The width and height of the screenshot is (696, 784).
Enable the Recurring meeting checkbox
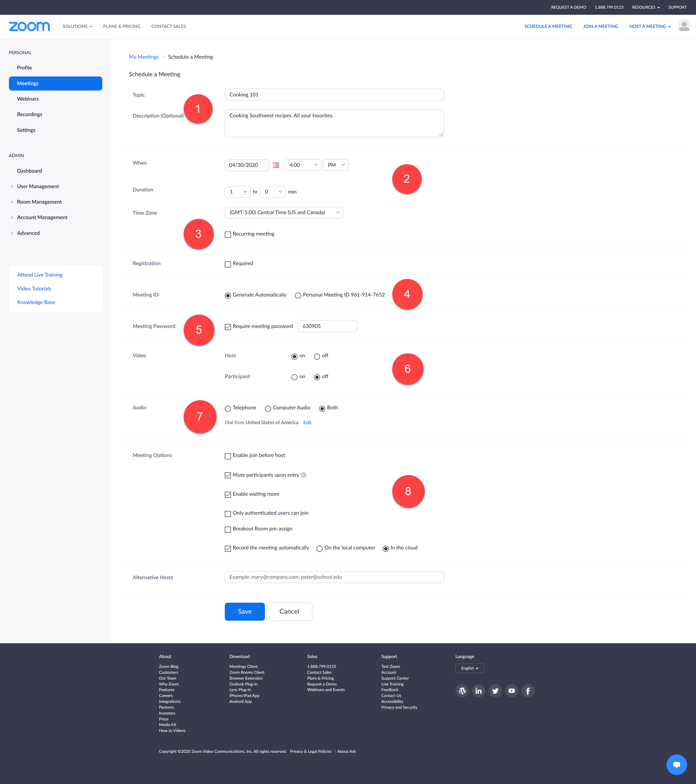tap(228, 234)
